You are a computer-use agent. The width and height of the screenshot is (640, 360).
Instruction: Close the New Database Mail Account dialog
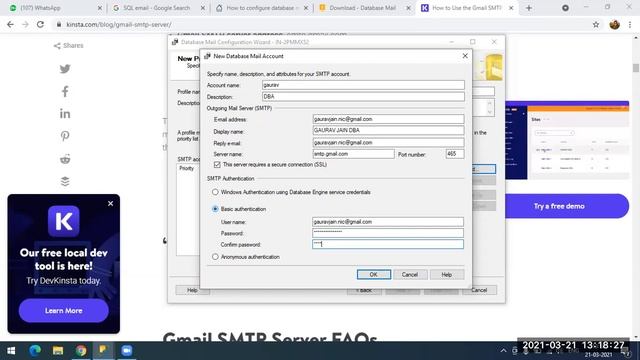coord(465,56)
